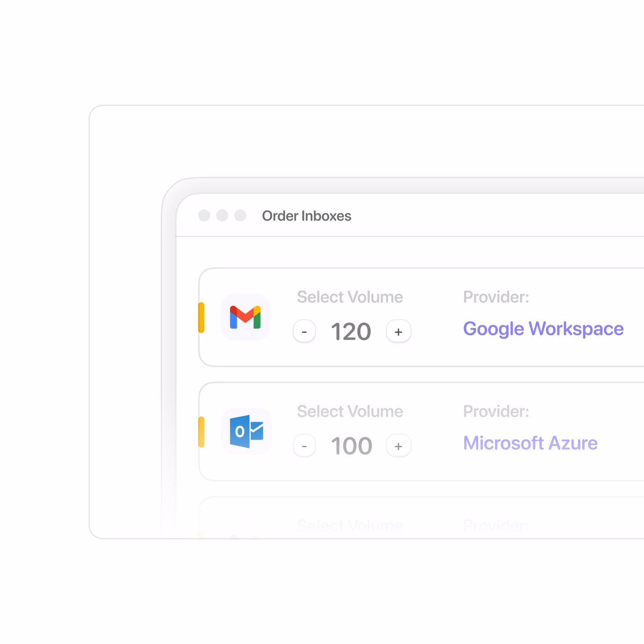This screenshot has width=644, height=644.
Task: Click the Select Volume label above 100
Action: 350,411
